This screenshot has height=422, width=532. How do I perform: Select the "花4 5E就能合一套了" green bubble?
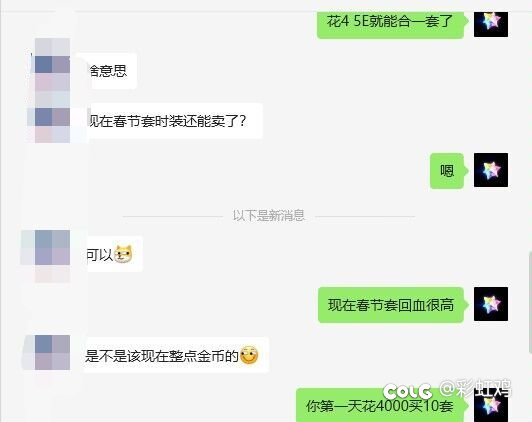tap(391, 24)
